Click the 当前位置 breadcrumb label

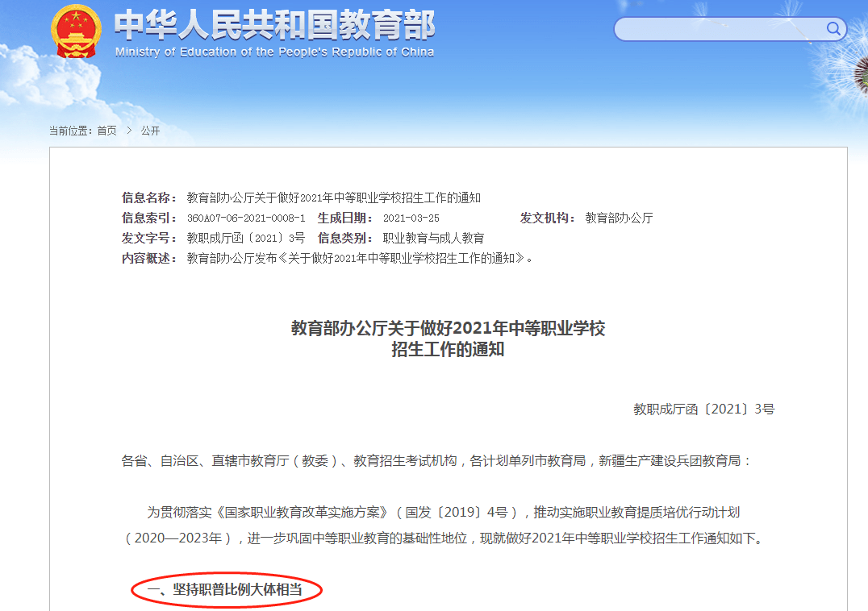(72, 131)
